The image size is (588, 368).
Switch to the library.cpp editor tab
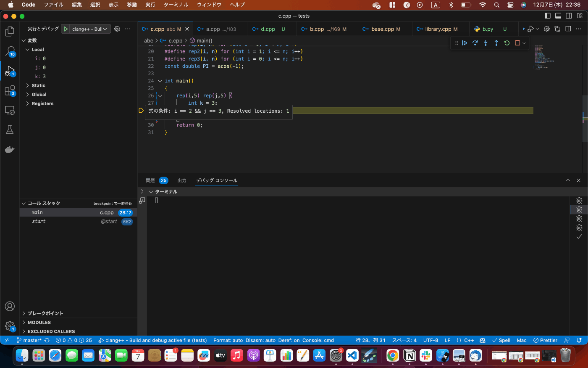click(438, 29)
